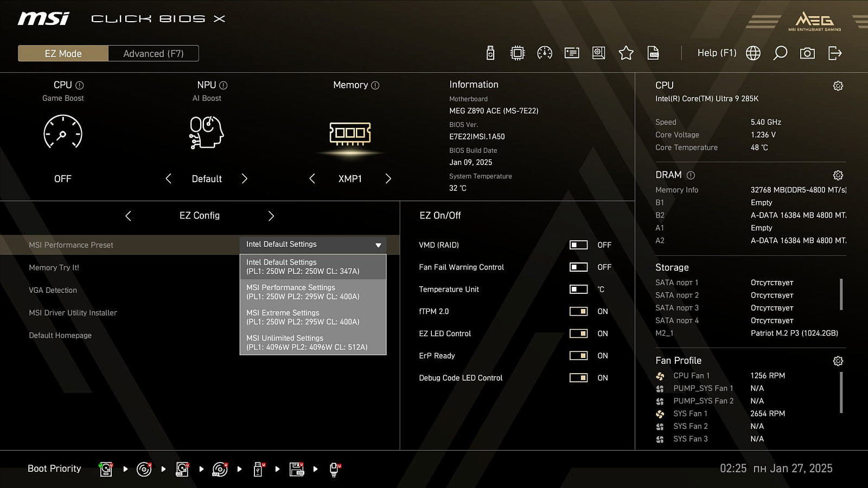Screen dimensions: 868x488
Task: Toggle fTPM 2.0 switch
Action: (x=578, y=312)
